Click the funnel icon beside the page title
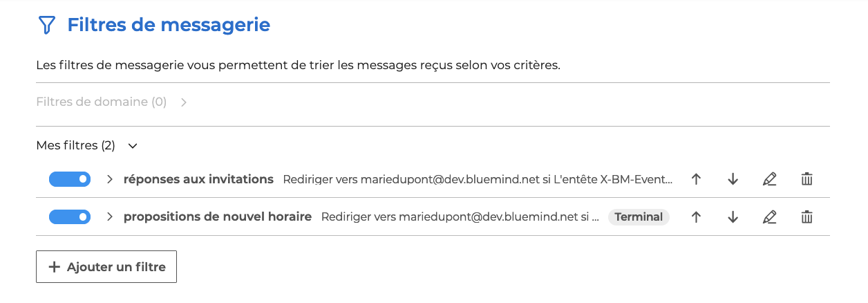The height and width of the screenshot is (303, 868). coord(46,26)
